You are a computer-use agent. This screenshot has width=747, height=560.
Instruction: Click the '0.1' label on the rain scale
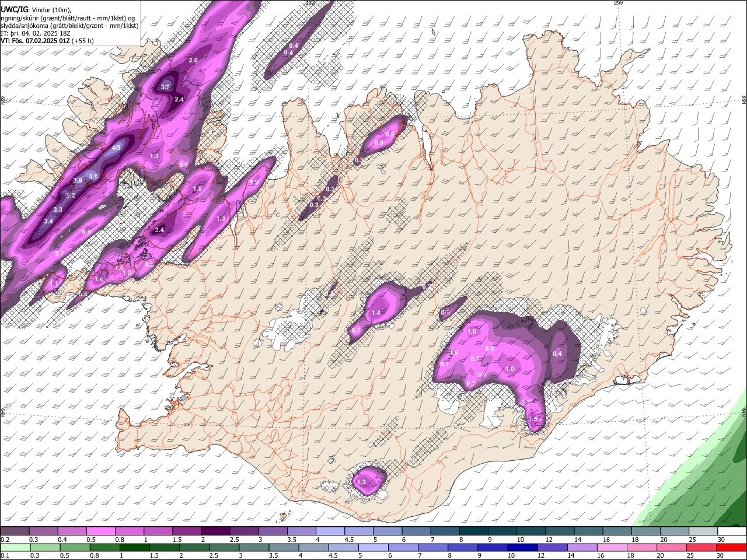click(x=5, y=555)
